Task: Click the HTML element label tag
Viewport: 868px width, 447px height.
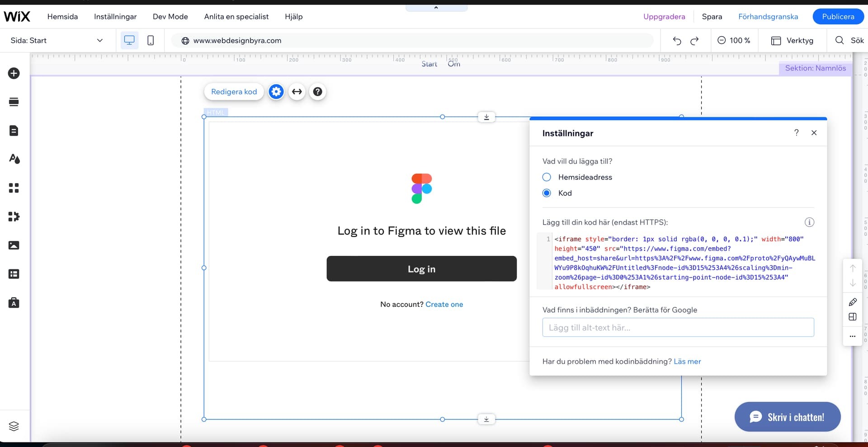Action: [216, 113]
